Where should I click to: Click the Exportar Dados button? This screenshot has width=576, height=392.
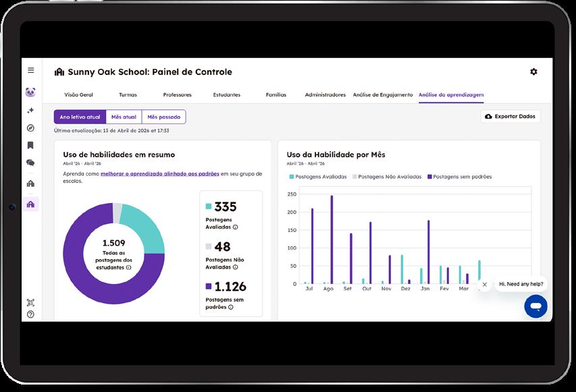pos(510,116)
